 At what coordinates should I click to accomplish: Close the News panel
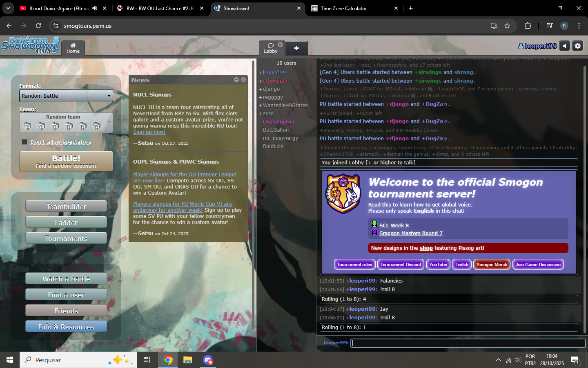pyautogui.click(x=243, y=80)
